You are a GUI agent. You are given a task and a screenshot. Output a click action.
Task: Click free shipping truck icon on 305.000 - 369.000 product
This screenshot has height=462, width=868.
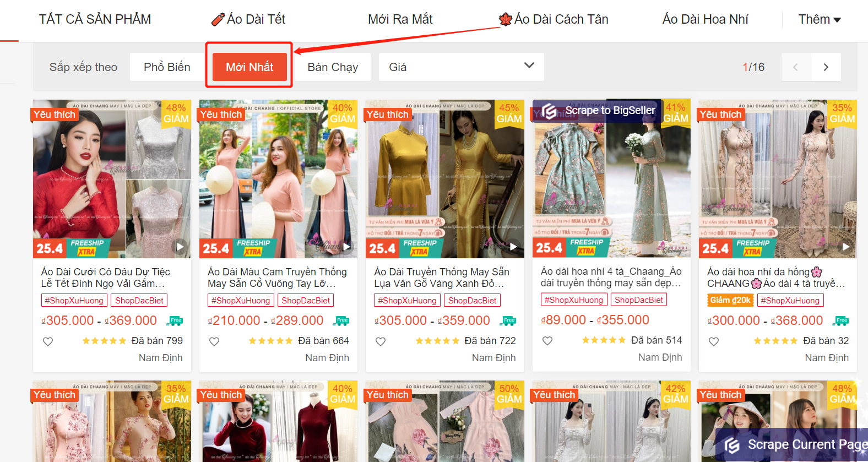click(x=175, y=320)
